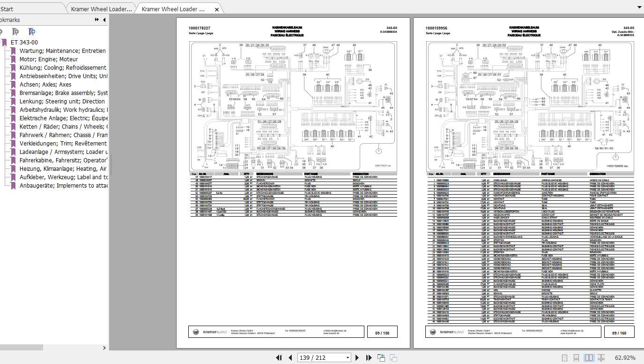Click the bookmark icon beside Lenkung
Screen dimensions: 644x364
[14, 102]
